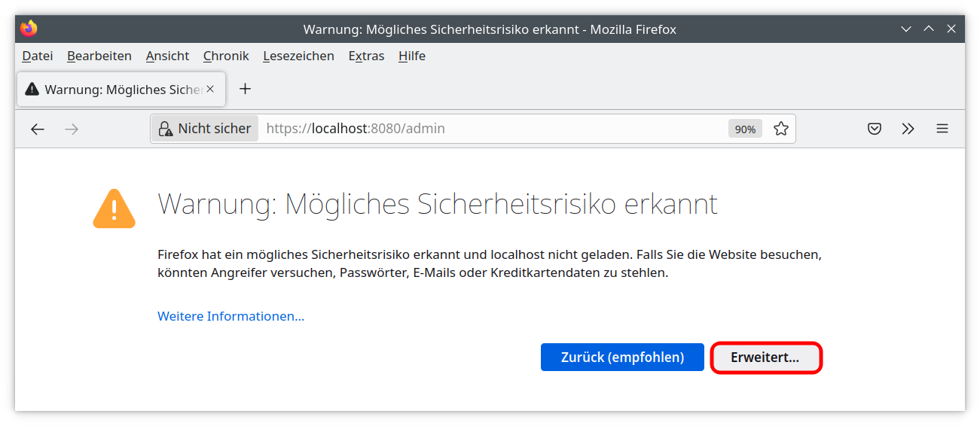Click the 'Nicht sicher' lock indicator
980x426 pixels.
tap(206, 129)
